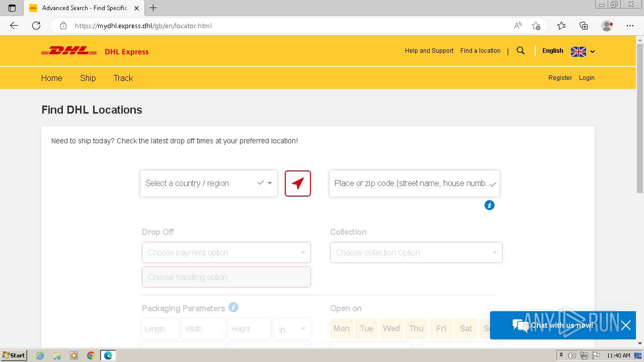Open the Favorites list icon

click(561, 26)
